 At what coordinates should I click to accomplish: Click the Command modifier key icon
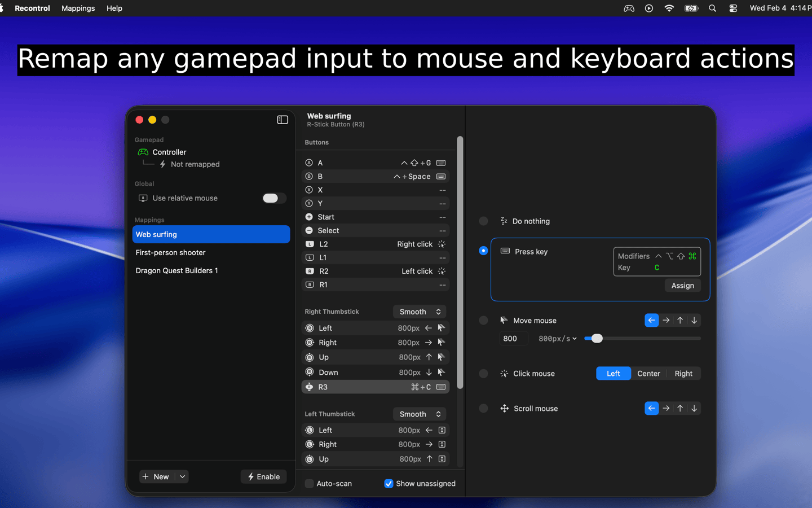[x=692, y=256]
